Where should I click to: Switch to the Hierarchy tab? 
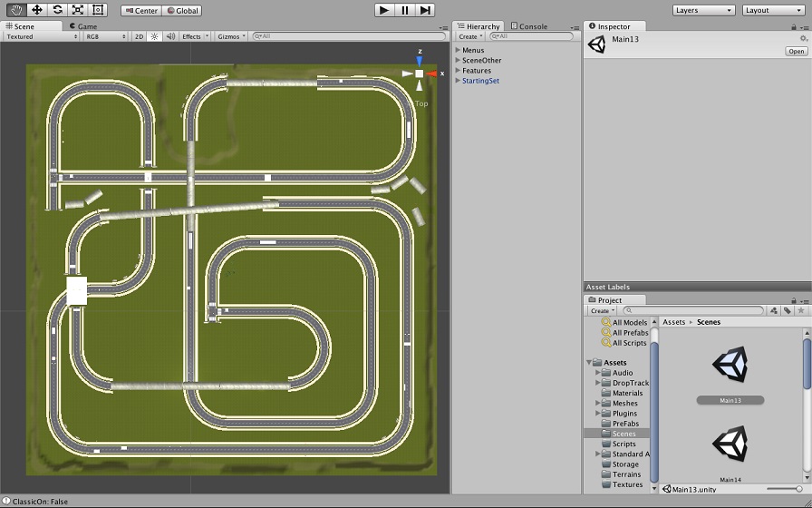[x=478, y=26]
